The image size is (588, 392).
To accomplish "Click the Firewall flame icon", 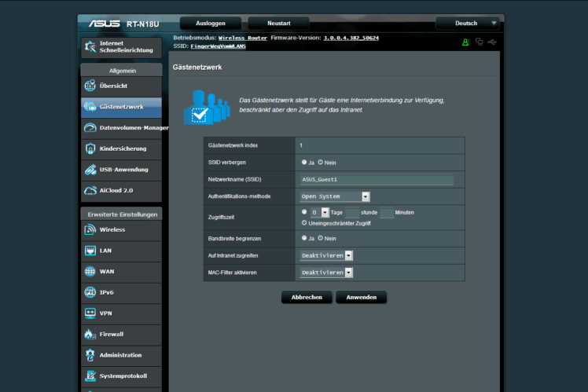I will point(90,334).
